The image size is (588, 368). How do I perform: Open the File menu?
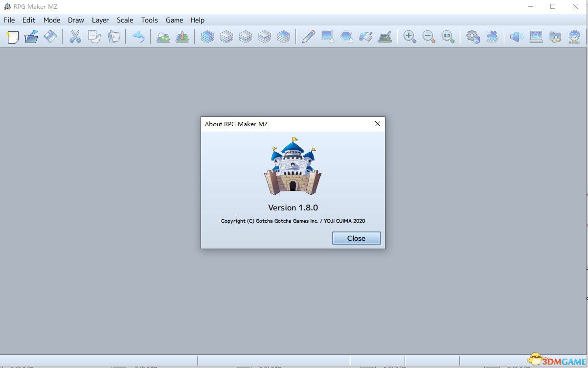(9, 20)
